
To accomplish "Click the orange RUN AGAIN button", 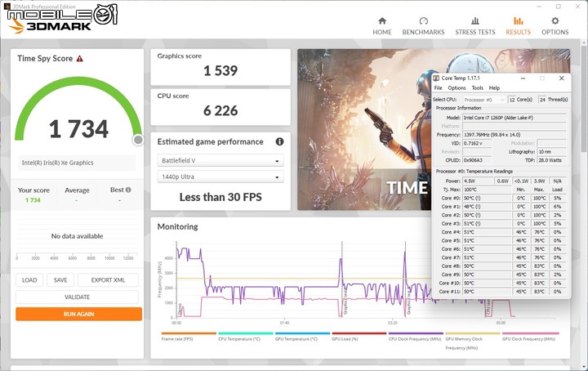I will pos(78,314).
